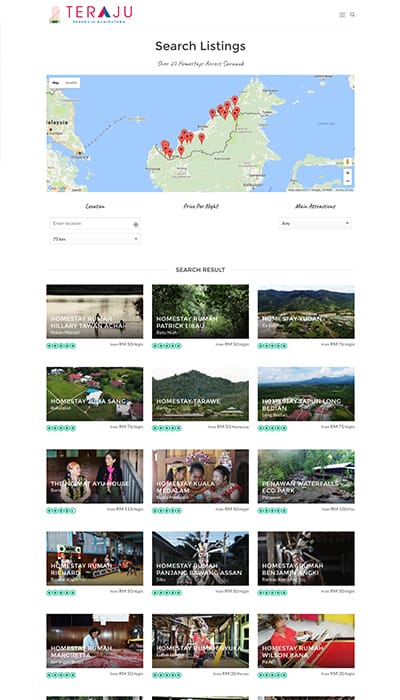Click the search magnifier icon in header
The width and height of the screenshot is (400, 700).
pyautogui.click(x=352, y=15)
